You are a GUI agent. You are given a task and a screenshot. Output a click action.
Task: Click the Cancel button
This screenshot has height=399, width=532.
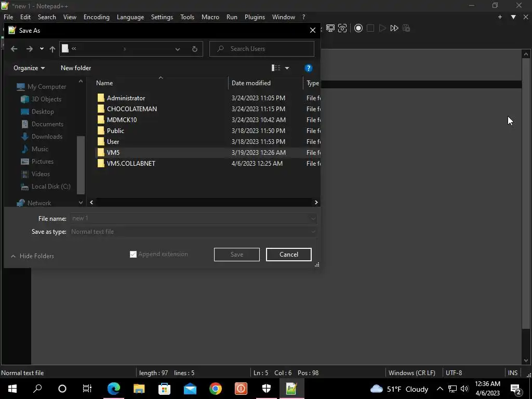289,255
